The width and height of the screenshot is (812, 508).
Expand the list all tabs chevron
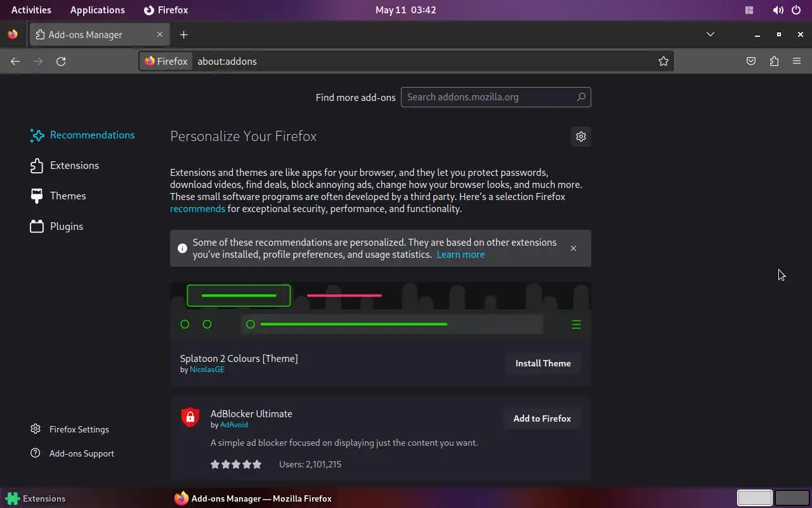pos(710,34)
